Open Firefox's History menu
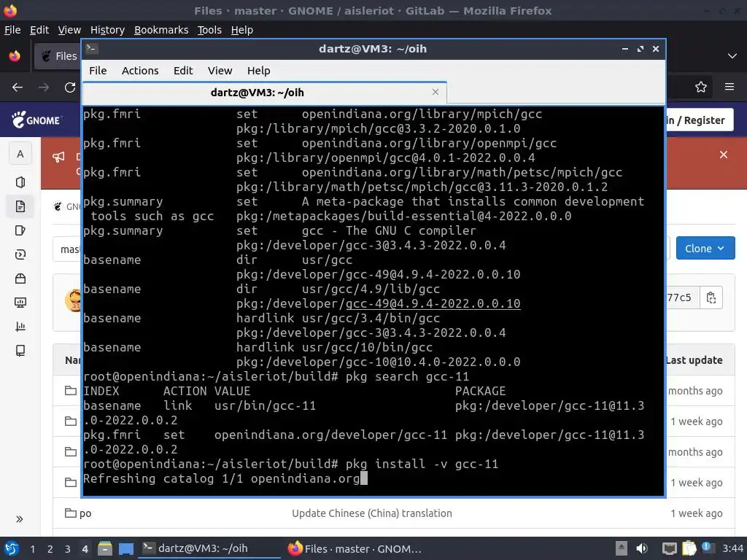 click(107, 30)
